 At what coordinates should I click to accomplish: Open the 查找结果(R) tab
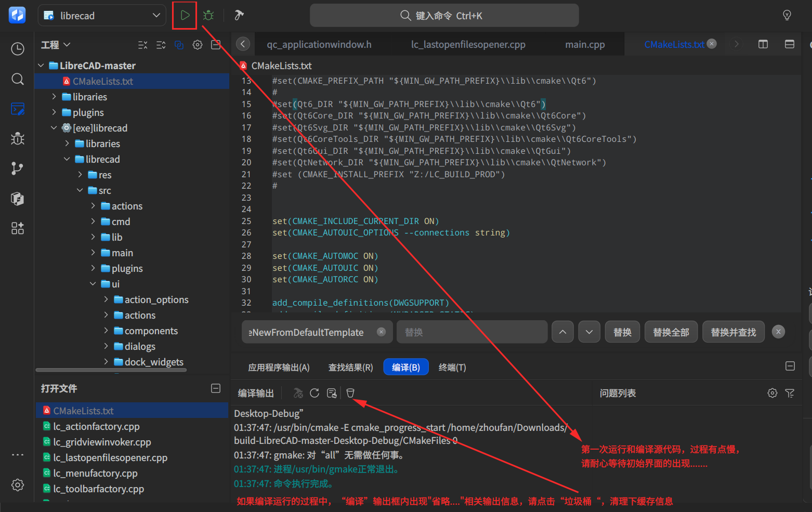(x=350, y=367)
